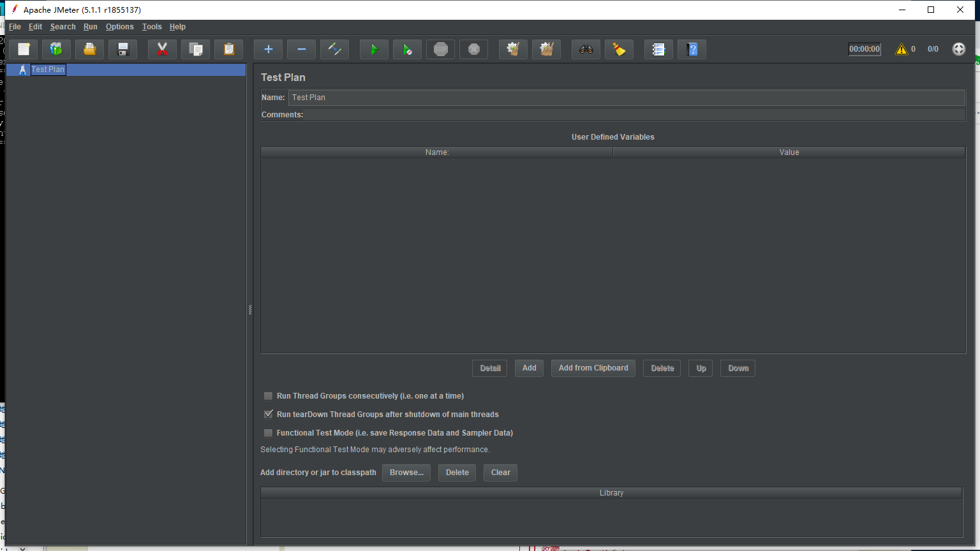Click the Cut scissors icon
This screenshot has height=551, width=980.
pos(163,49)
